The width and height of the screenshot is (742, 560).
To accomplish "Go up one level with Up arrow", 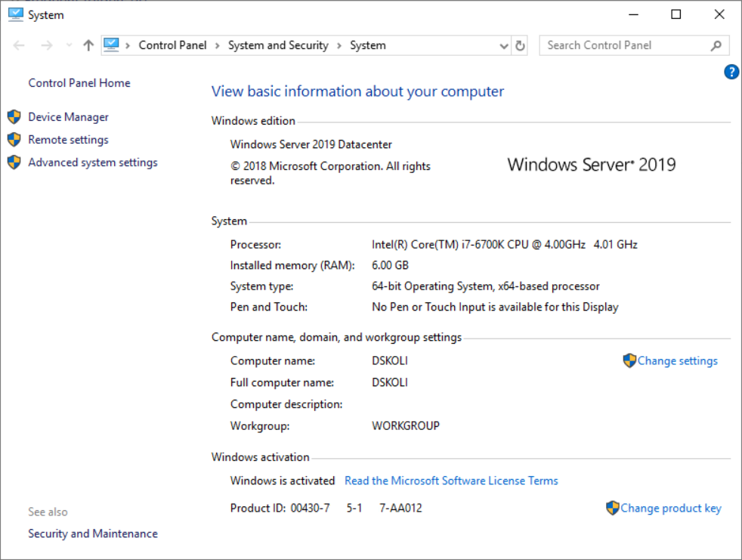I will (x=88, y=45).
